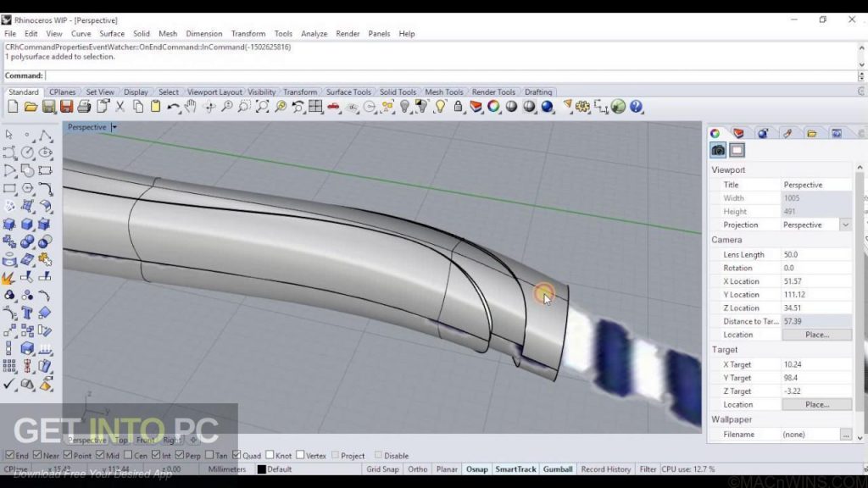Toggle the Quad osnap checkbox
Viewport: 868px width, 488px height.
236,455
